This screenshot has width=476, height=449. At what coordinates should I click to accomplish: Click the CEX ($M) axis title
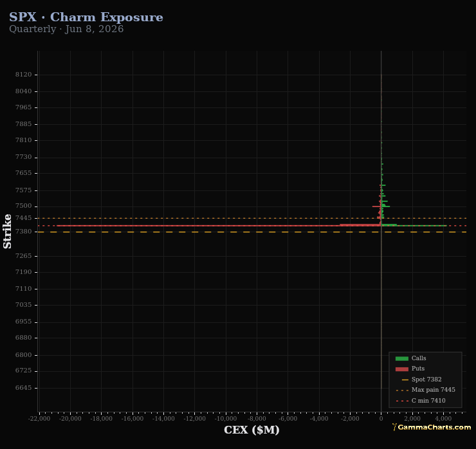[x=252, y=430]
